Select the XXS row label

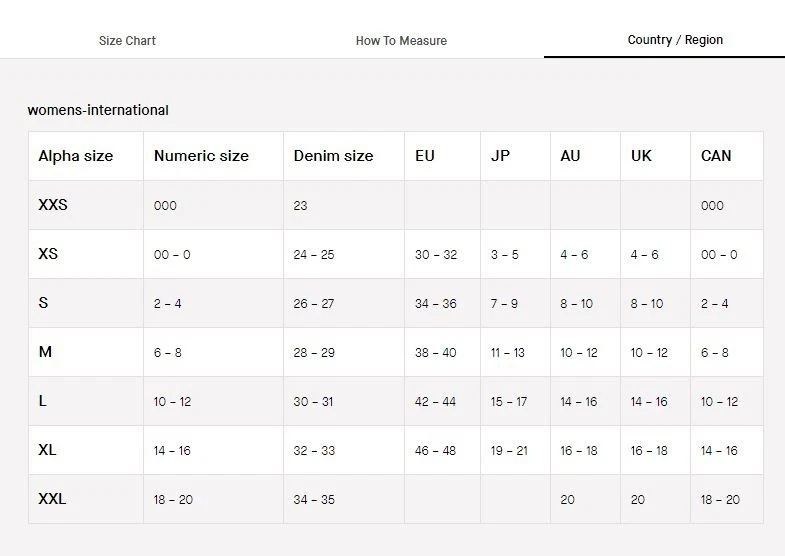coord(53,205)
